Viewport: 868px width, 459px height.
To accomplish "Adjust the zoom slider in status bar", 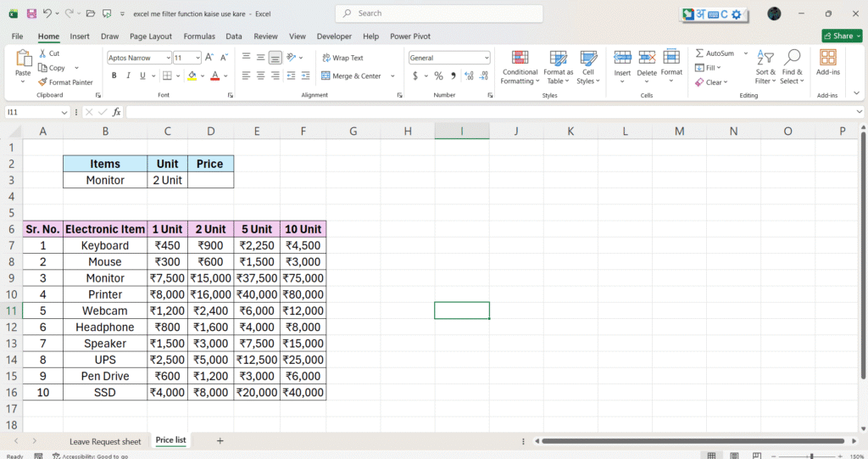I will click(811, 456).
